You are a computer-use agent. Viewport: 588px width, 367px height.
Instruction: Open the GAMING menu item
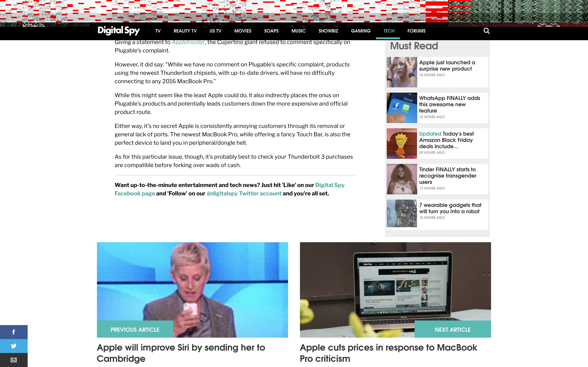tap(360, 31)
